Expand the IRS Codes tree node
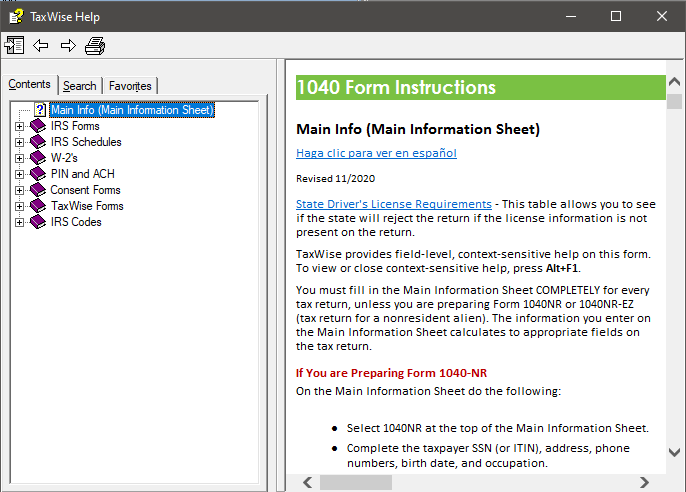This screenshot has width=686, height=492. click(x=20, y=222)
